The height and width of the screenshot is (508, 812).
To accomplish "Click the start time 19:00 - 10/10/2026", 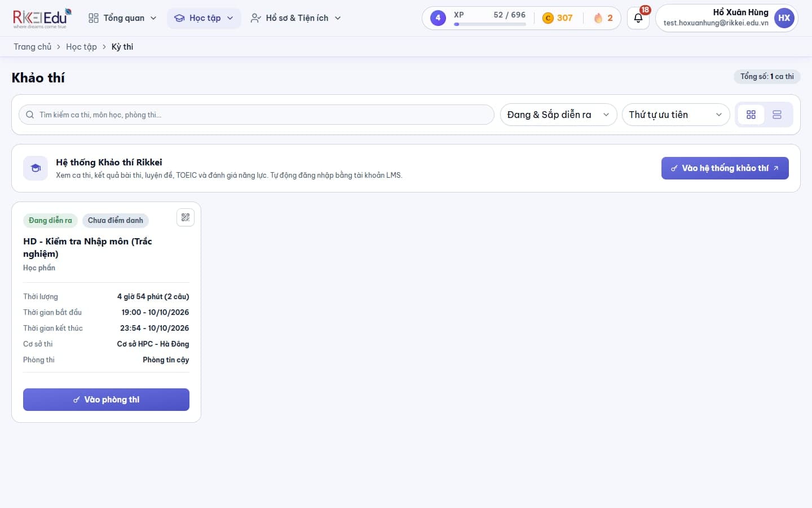I will click(155, 312).
